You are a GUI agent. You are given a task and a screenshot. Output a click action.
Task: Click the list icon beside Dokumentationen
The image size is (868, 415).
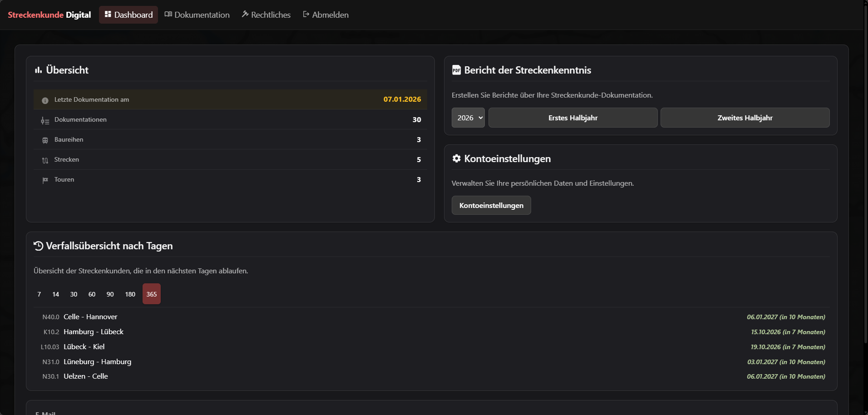tap(44, 120)
